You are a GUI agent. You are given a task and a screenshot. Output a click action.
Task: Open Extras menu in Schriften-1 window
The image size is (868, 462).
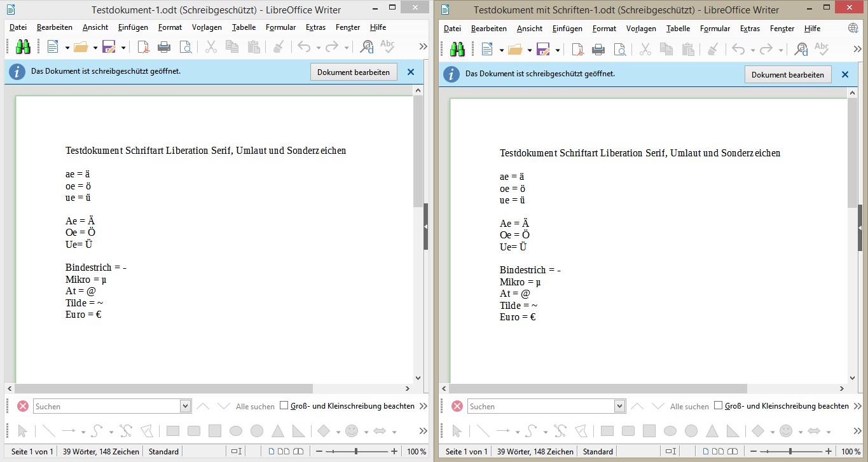(750, 29)
